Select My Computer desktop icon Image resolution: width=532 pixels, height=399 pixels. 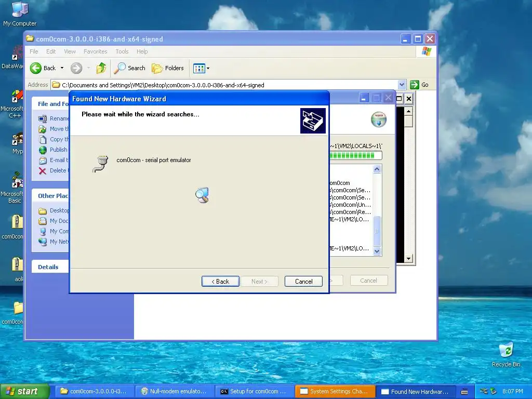coord(20,14)
